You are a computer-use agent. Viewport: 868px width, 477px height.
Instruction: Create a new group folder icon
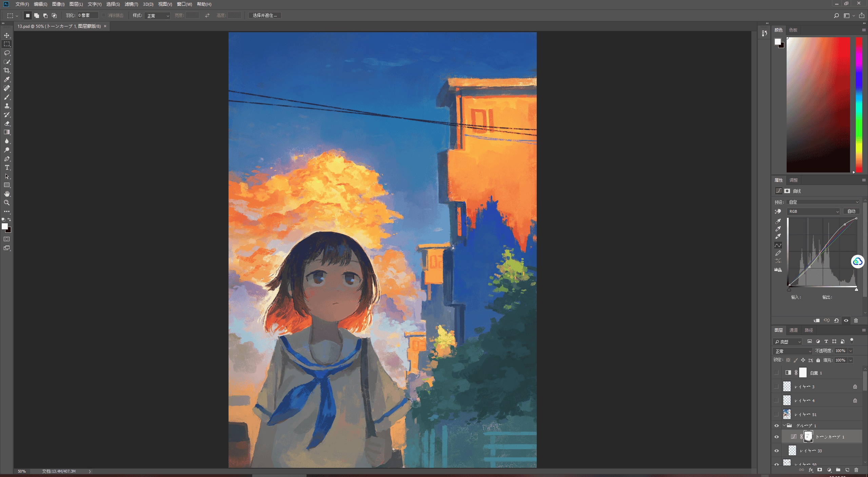tap(838, 470)
